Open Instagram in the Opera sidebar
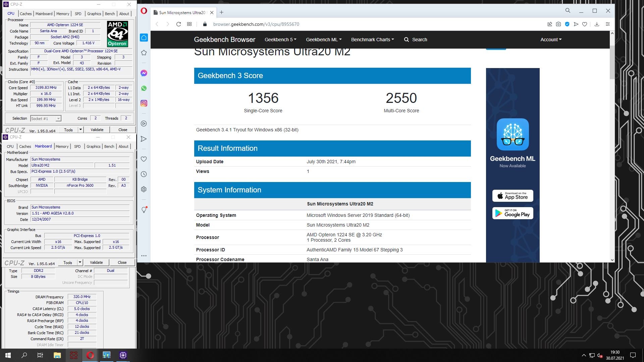The image size is (644, 362). point(144,103)
